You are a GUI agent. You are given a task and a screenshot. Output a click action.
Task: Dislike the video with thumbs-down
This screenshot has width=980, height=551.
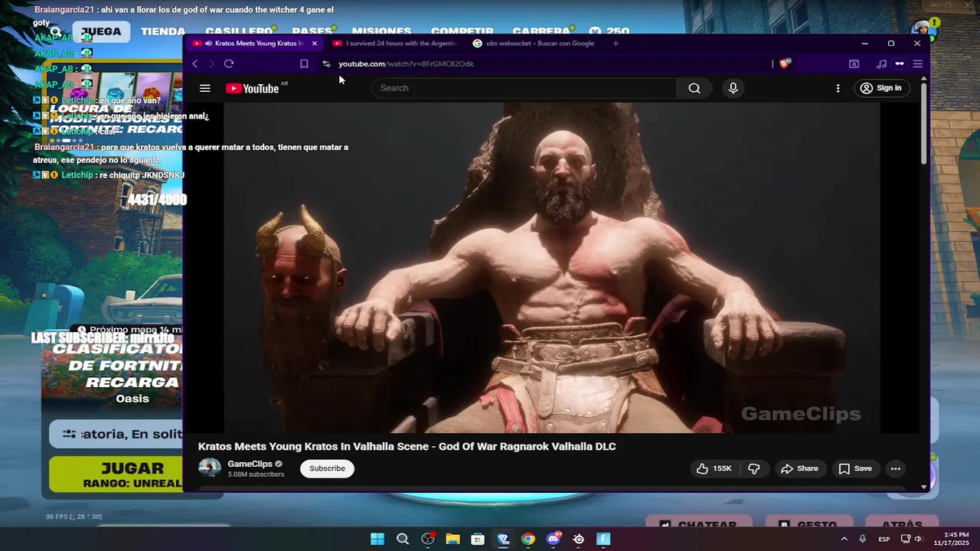tap(754, 468)
